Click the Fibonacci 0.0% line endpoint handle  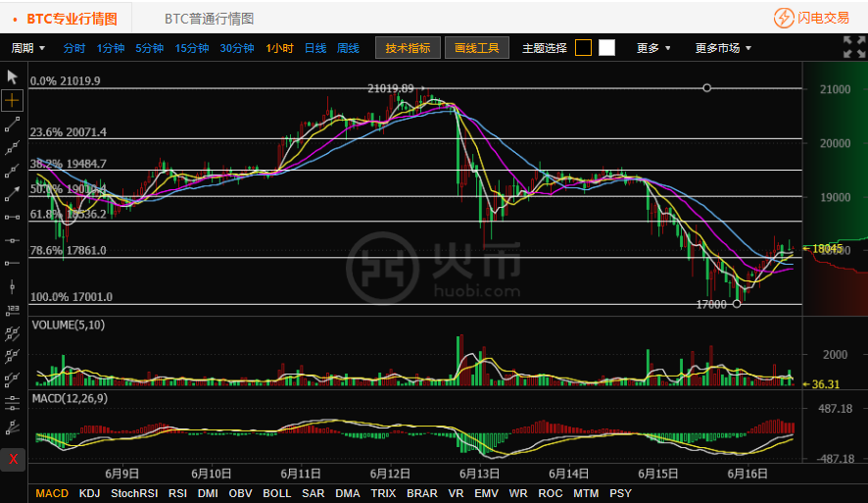click(x=707, y=88)
